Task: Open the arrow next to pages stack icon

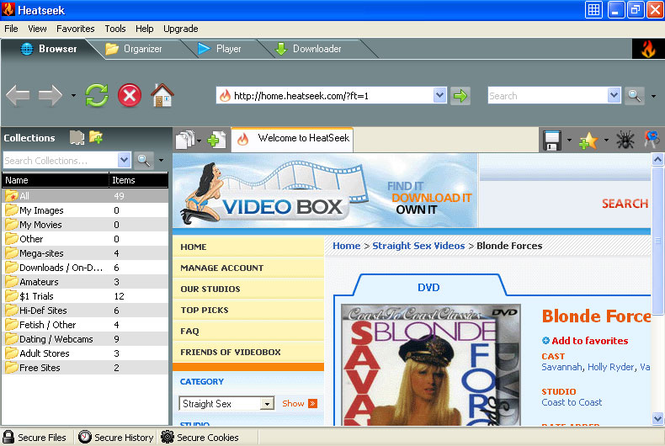Action: (x=199, y=140)
